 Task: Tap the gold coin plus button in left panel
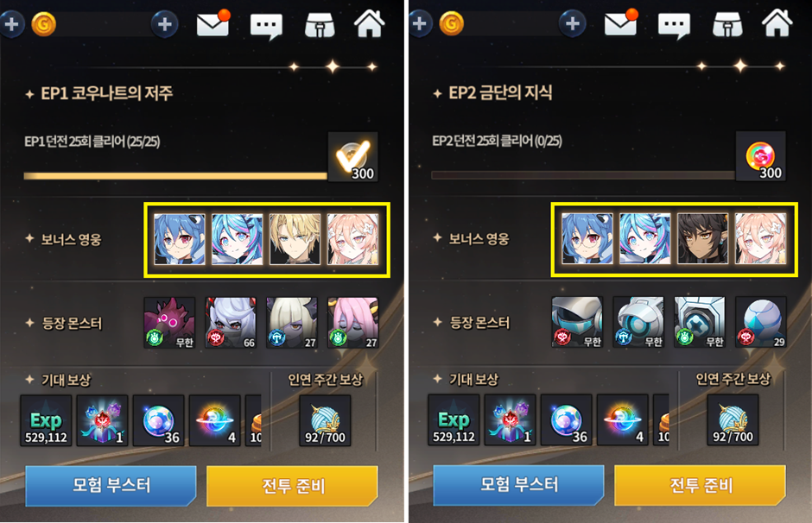coord(165,24)
